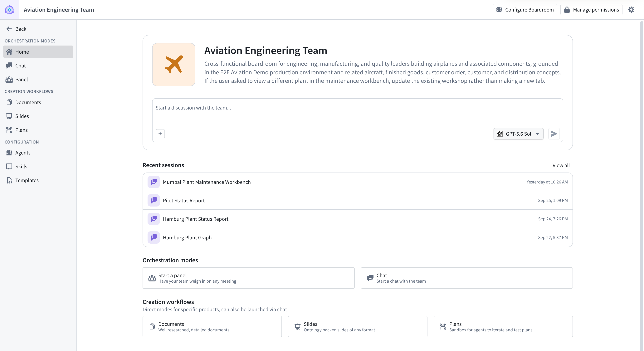Open the GPT-5.6 Sol model dropdown
Image resolution: width=644 pixels, height=351 pixels.
point(518,134)
